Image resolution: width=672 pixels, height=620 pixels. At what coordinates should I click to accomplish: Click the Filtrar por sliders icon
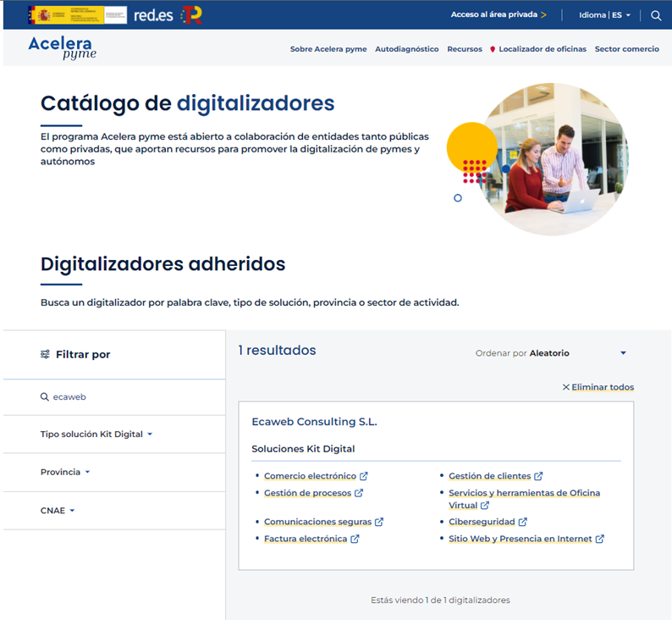point(45,354)
